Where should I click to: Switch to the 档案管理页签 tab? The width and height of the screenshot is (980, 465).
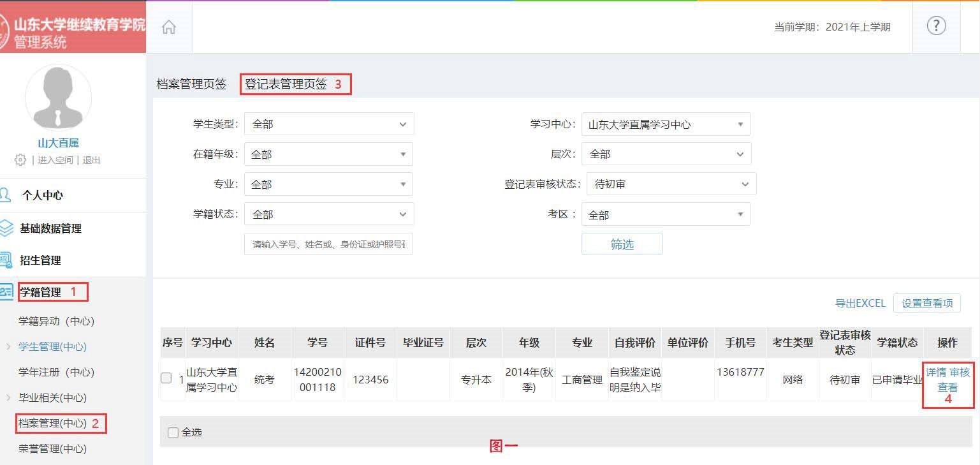click(x=192, y=84)
